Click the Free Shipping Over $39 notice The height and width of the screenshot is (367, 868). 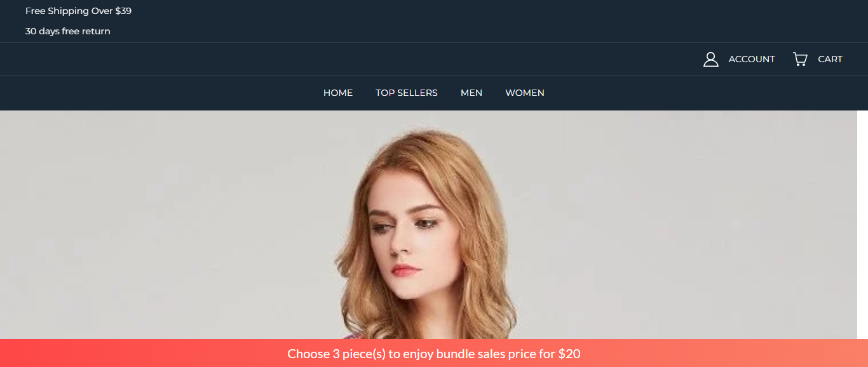tap(78, 11)
